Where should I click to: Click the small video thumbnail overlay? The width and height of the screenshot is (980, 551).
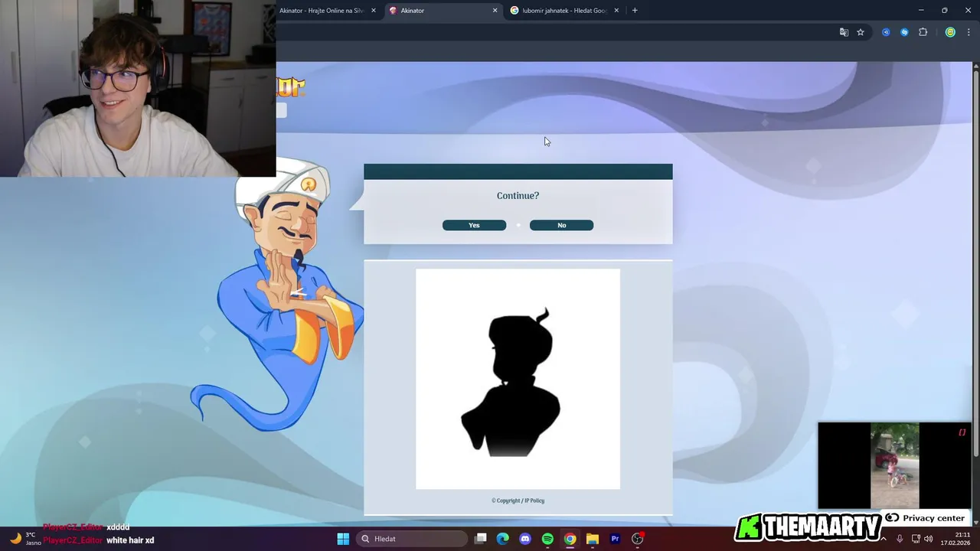tap(894, 466)
